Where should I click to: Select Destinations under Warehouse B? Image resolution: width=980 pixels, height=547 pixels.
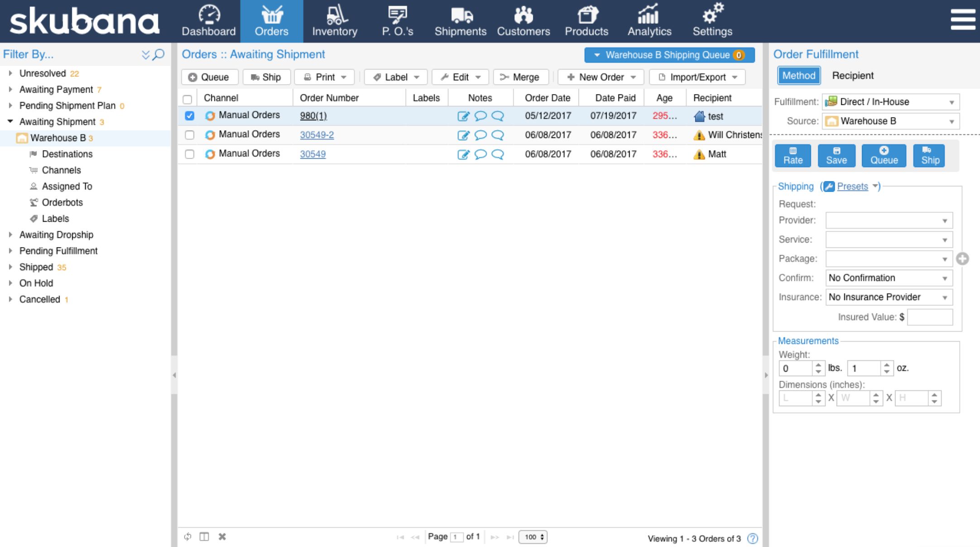click(67, 154)
